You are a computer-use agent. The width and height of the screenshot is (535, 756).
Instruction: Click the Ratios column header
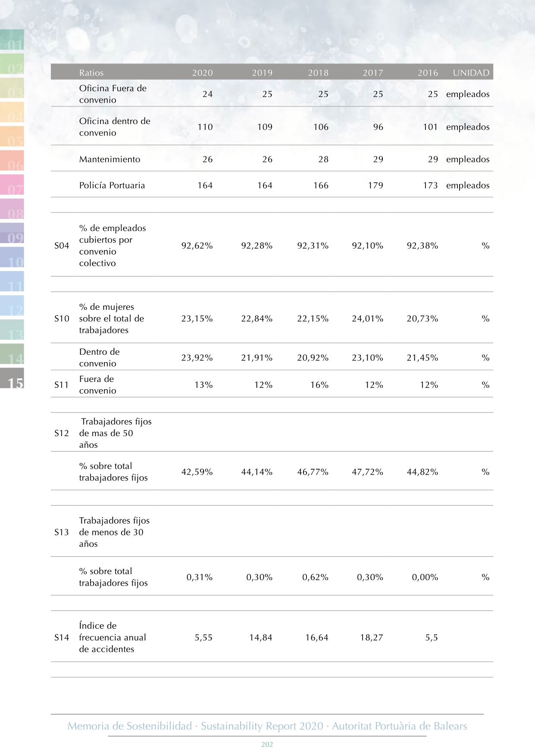tap(91, 73)
